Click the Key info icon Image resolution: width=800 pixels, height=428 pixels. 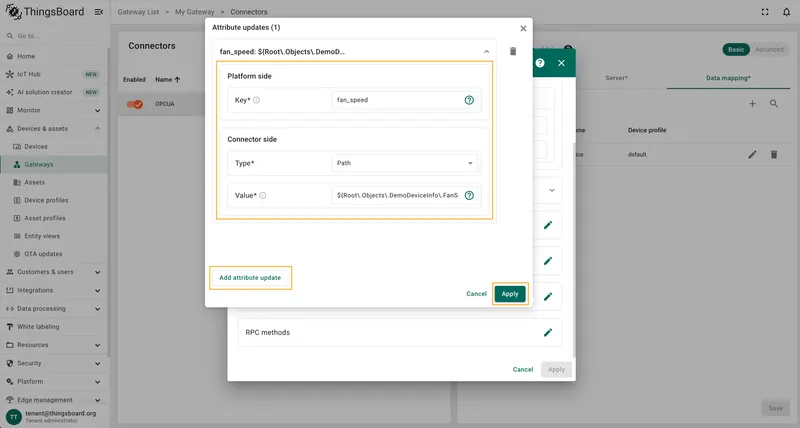click(257, 100)
